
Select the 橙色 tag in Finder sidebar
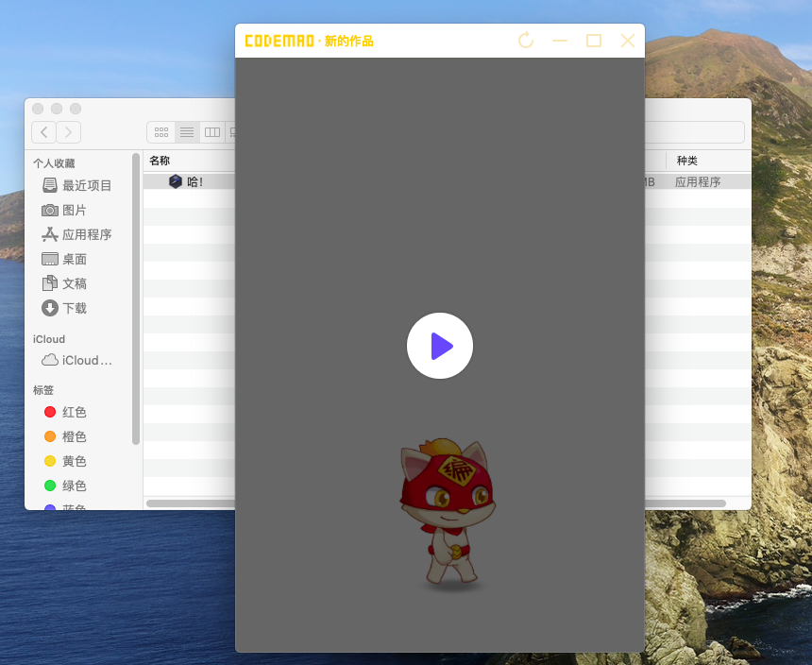click(x=65, y=436)
